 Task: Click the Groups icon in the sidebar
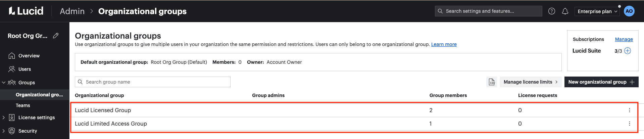12,83
